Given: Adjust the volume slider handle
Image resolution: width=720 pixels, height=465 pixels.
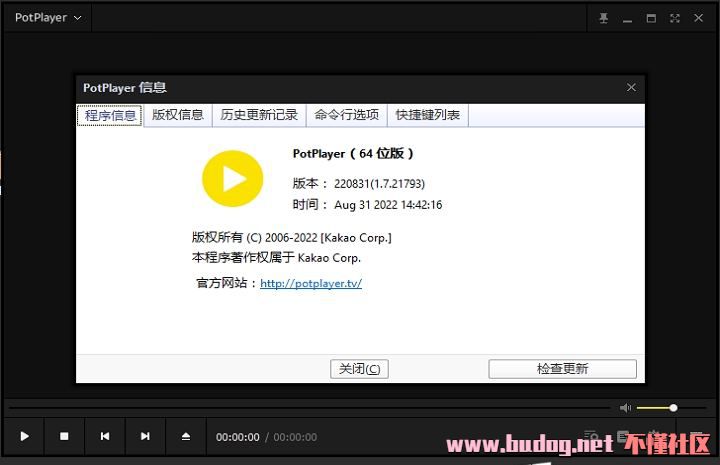Looking at the screenshot, I should click(x=673, y=408).
